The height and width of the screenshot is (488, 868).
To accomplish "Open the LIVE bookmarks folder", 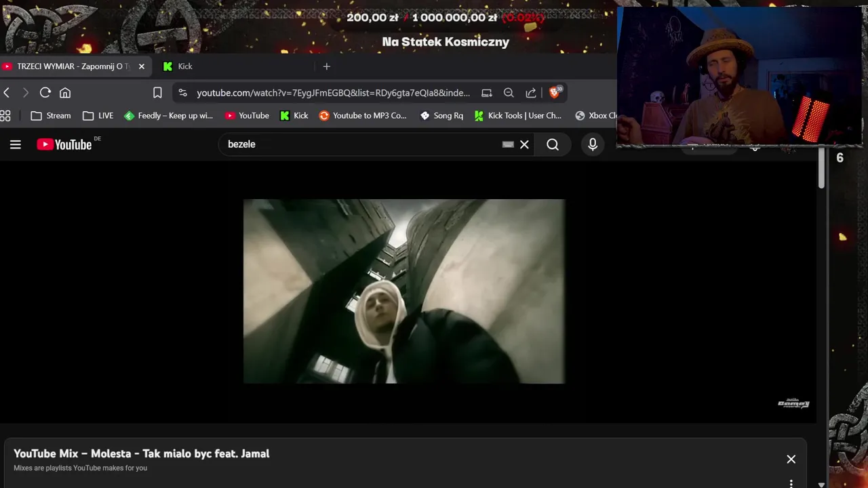I will (x=98, y=116).
